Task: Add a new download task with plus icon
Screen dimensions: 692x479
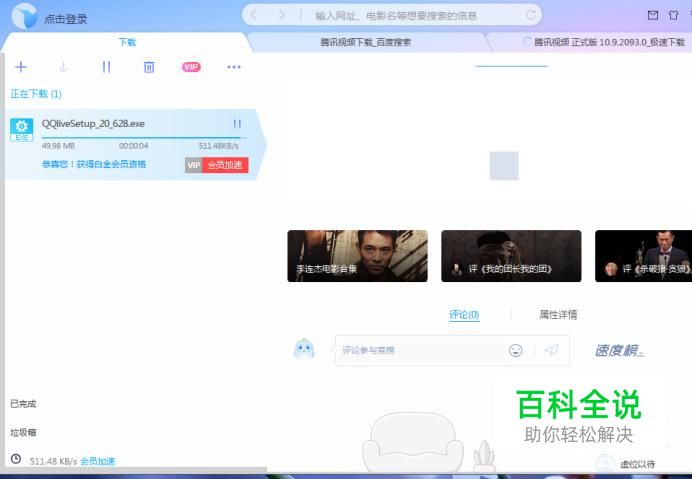Action: tap(21, 67)
